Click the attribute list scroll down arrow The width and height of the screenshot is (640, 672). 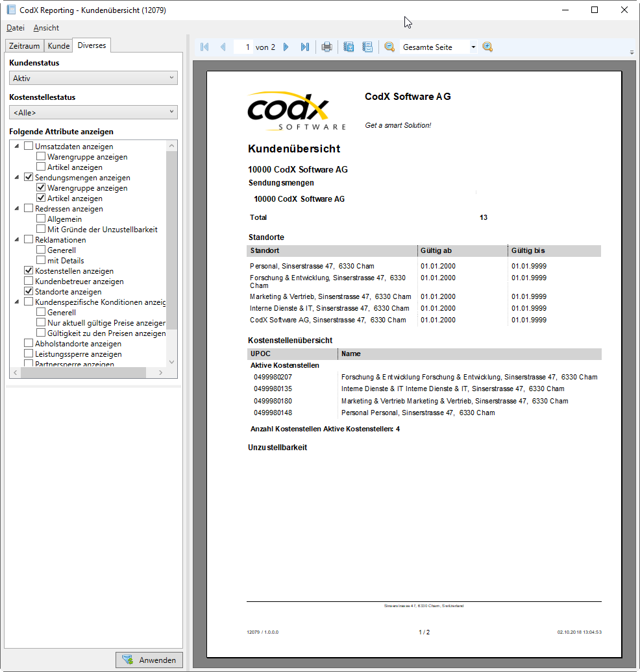tap(171, 362)
